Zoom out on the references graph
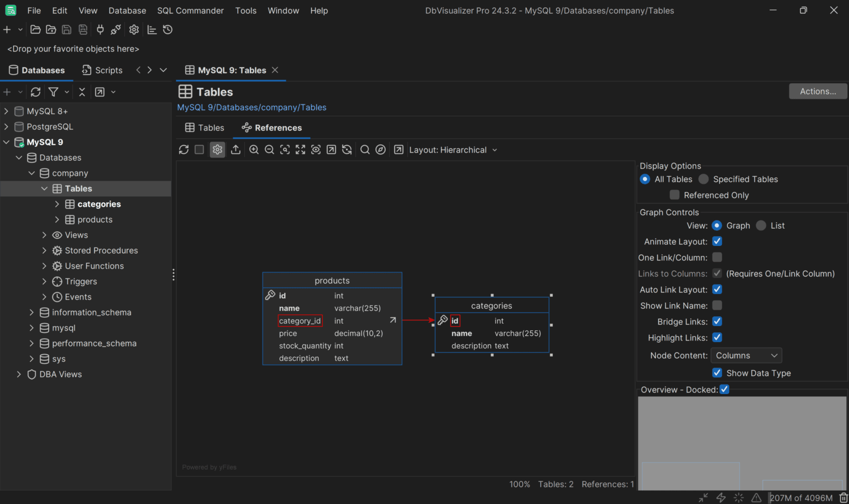 (x=269, y=150)
